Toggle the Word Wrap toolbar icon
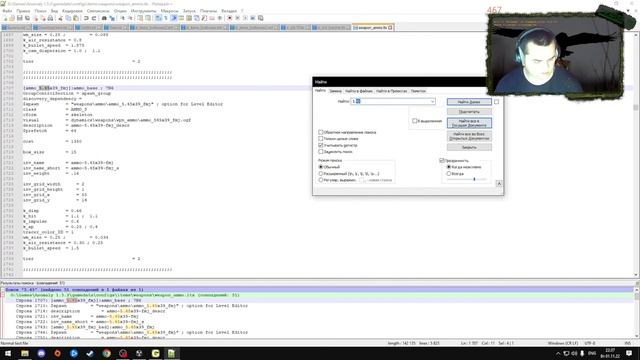The height and width of the screenshot is (360, 640). [x=158, y=18]
